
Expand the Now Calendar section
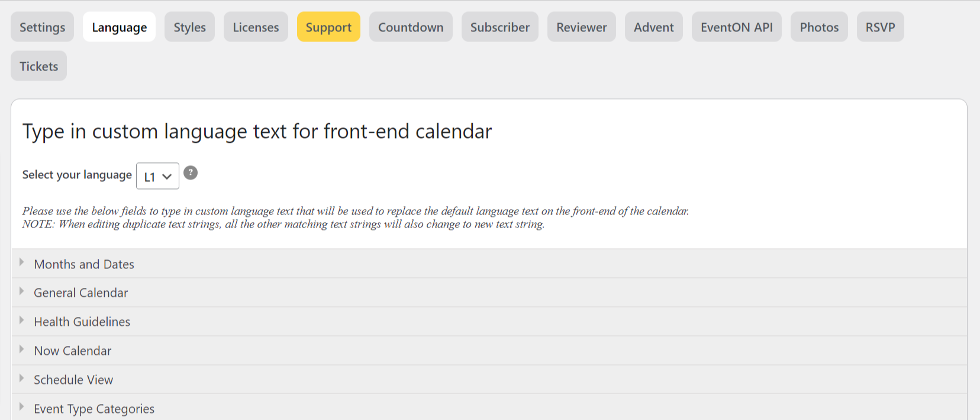tap(489, 351)
